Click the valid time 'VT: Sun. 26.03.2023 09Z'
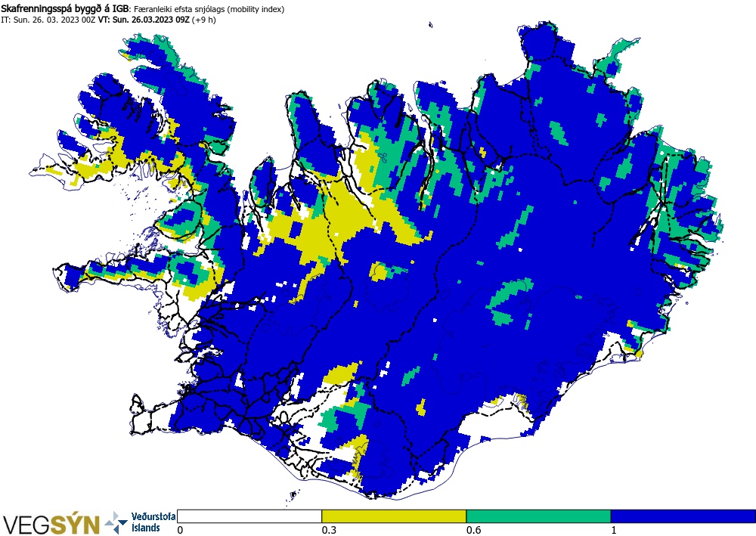 point(144,20)
